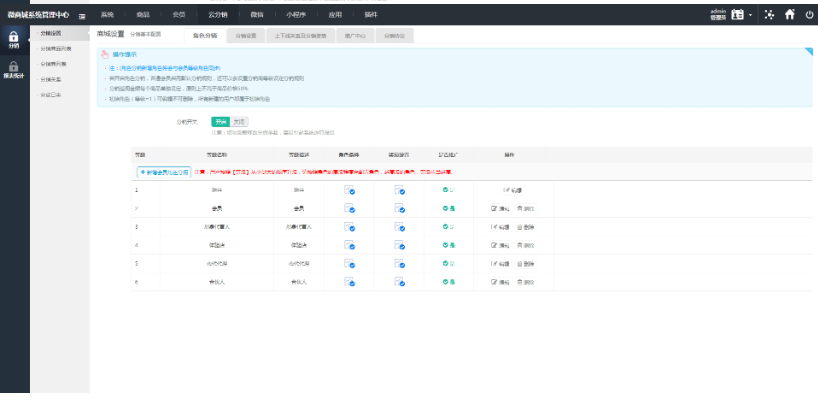The width and height of the screenshot is (818, 400).
Task: Toggle the green status indicator in 会员 row
Action: (448, 208)
